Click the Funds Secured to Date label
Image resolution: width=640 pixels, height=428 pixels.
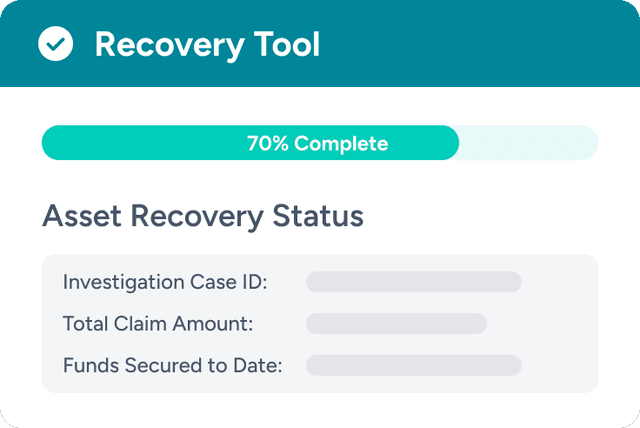click(173, 366)
